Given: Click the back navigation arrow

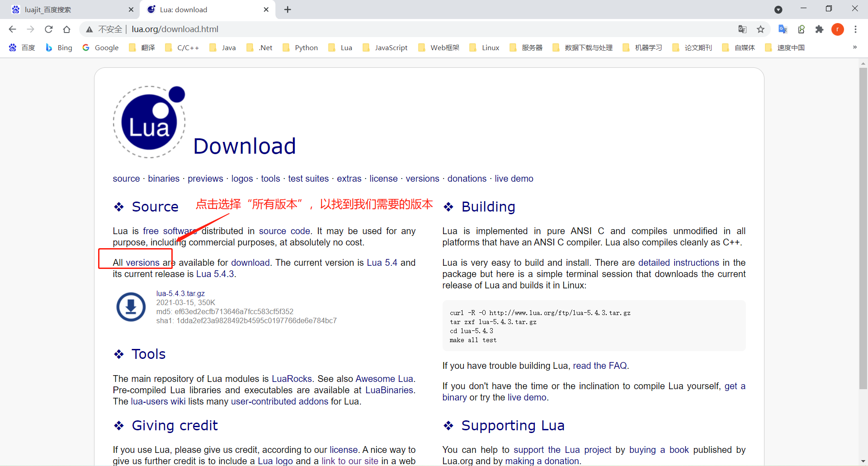Looking at the screenshot, I should coord(12,29).
